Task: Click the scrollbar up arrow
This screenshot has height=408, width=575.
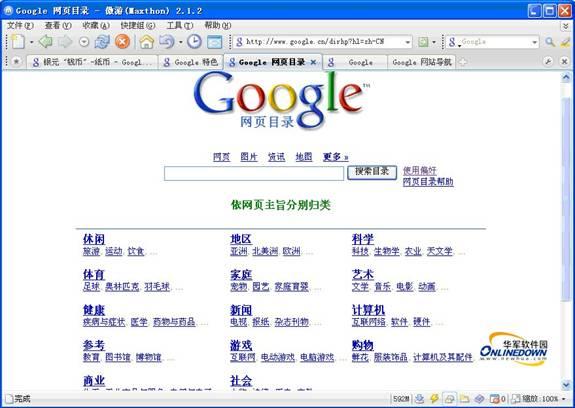Action: pyautogui.click(x=566, y=77)
